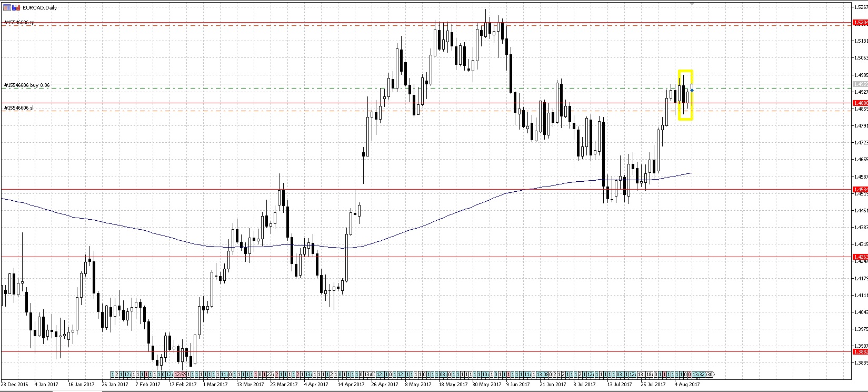Click the grey current price tag 1.4959
The image size is (868, 392).
click(x=860, y=84)
